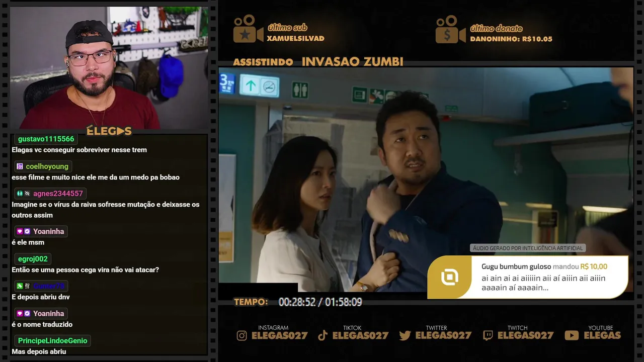Screen dimensions: 644x362
Task: Click the elapsed time 00:28:52 / 01:58:09
Action: coord(320,302)
